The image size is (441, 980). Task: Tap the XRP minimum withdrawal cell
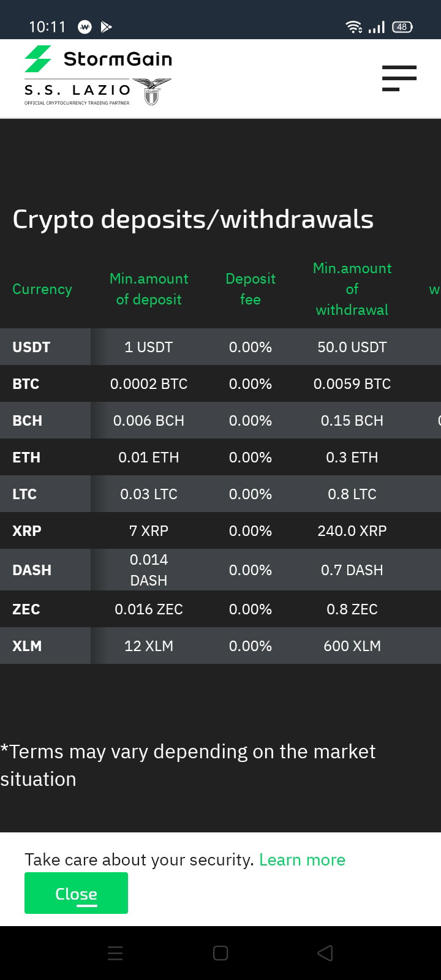pyautogui.click(x=352, y=530)
